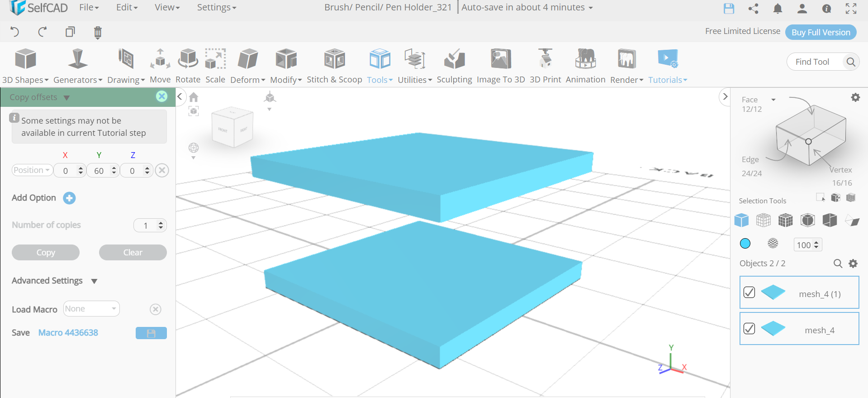Click the Clear button

(x=133, y=253)
